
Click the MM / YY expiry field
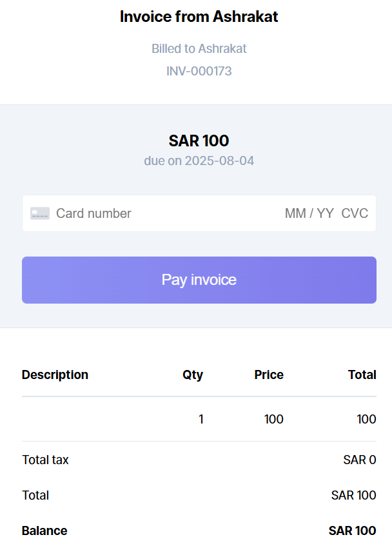[309, 213]
